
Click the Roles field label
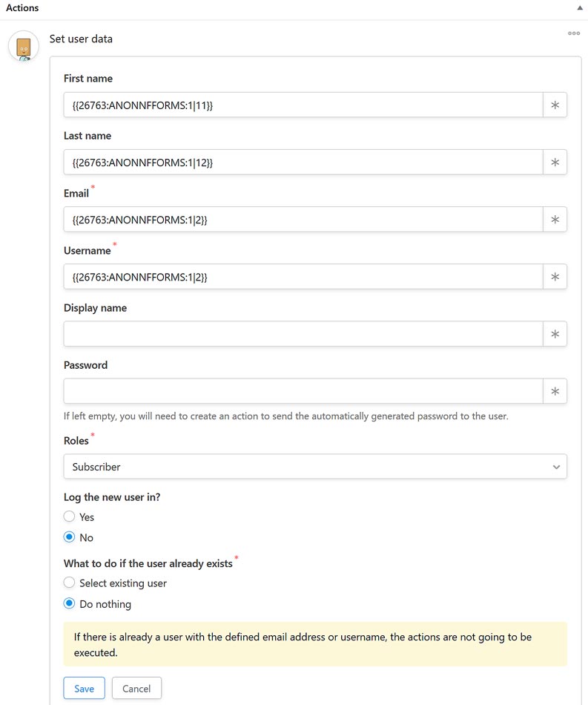(x=76, y=441)
